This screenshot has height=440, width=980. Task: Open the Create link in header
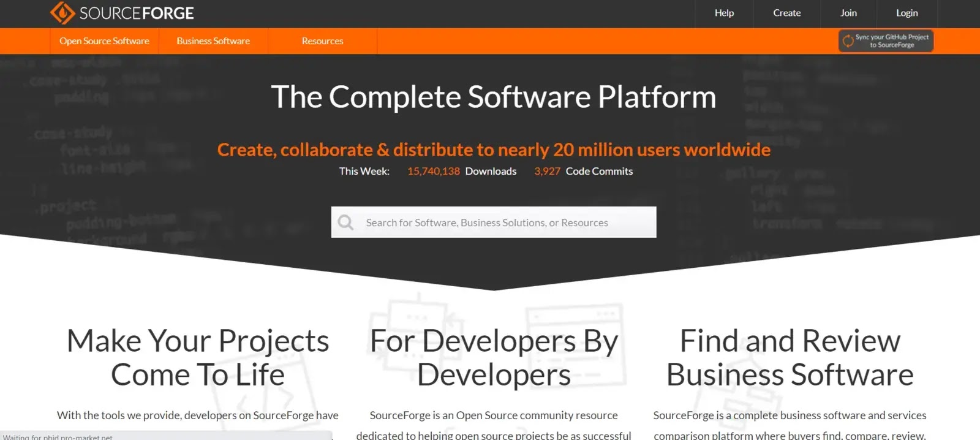[787, 13]
